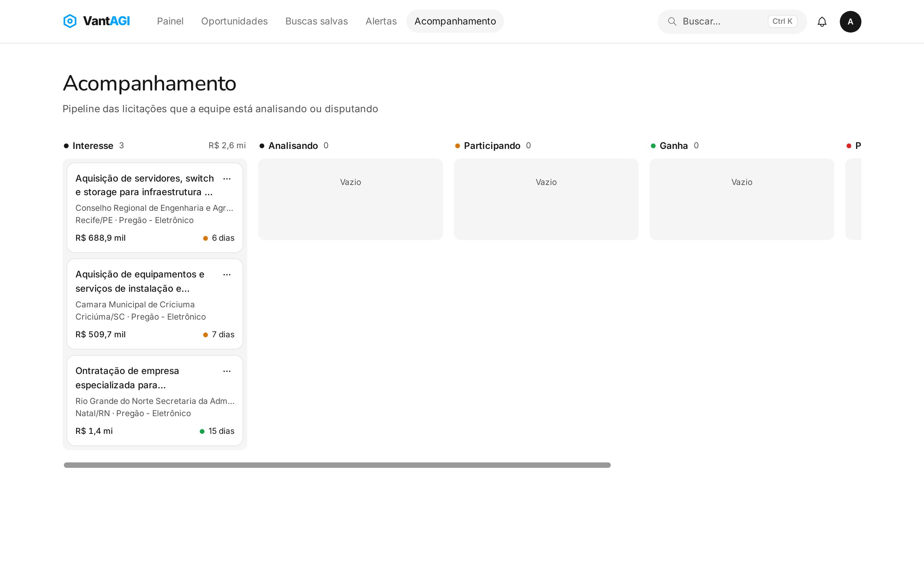Click the Acompanhamento page heading

pyautogui.click(x=150, y=84)
